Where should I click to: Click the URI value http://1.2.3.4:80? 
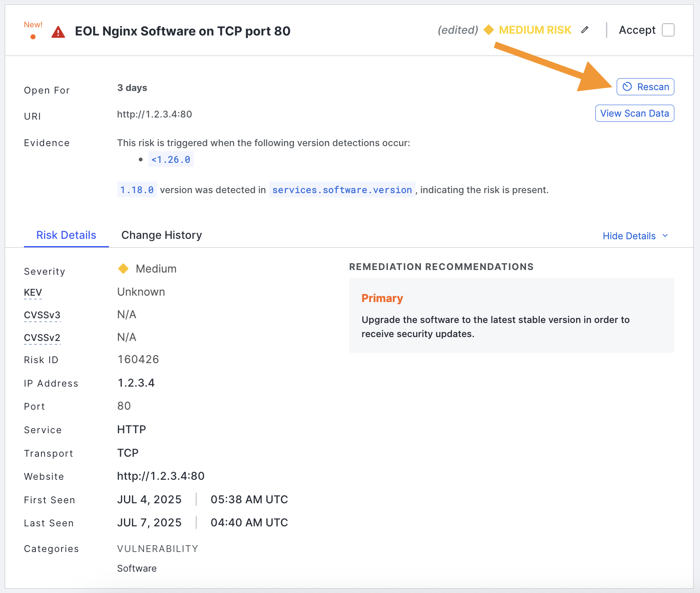155,114
